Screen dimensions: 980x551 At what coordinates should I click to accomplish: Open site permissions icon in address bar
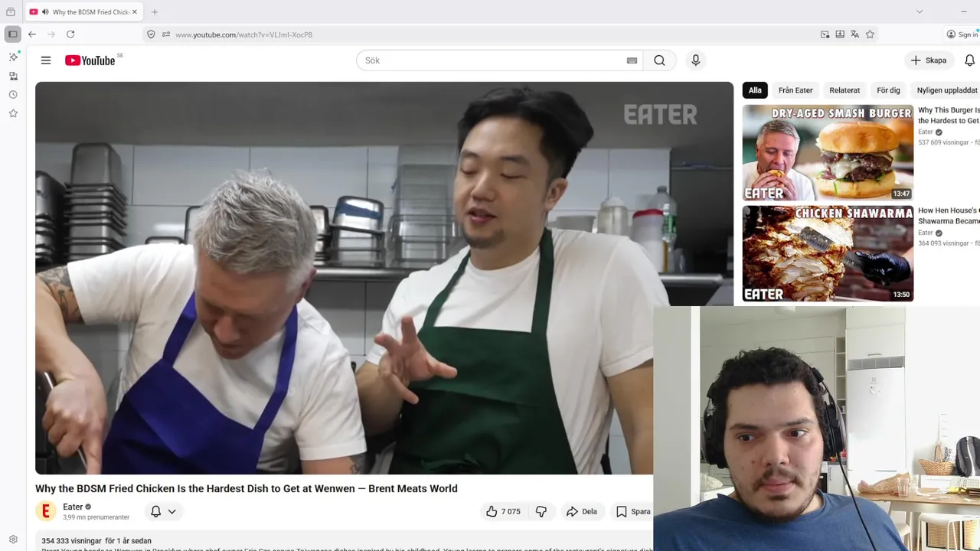(166, 34)
